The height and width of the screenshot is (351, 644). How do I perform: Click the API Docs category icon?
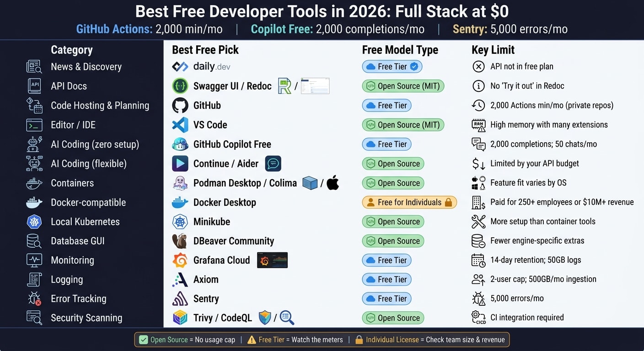tap(34, 86)
